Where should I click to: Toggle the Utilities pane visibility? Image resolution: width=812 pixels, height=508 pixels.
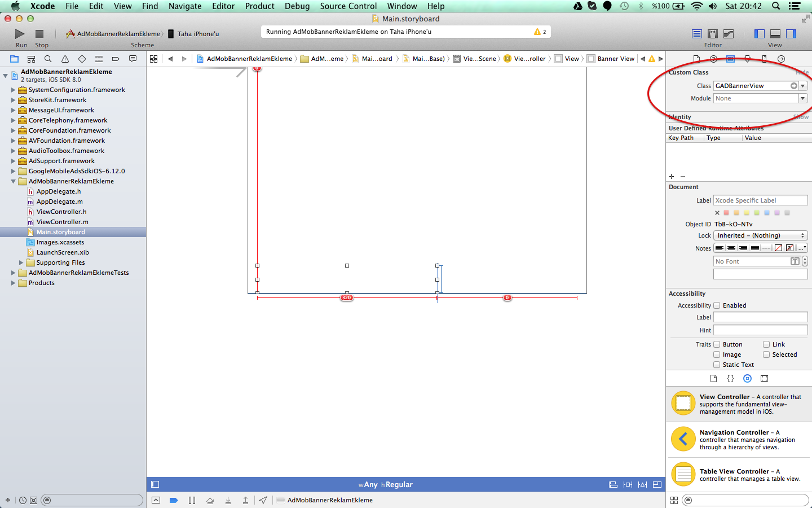click(791, 34)
